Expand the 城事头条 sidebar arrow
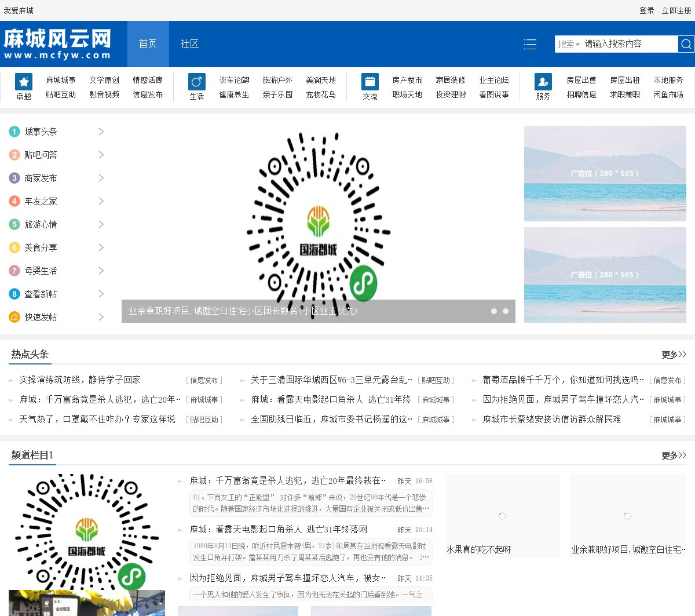The image size is (695, 616). [x=101, y=132]
